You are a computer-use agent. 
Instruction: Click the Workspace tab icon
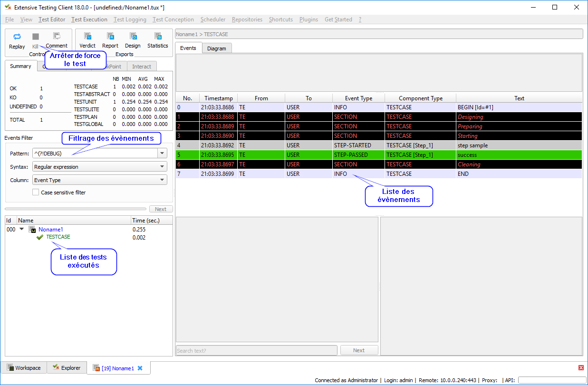click(10, 368)
